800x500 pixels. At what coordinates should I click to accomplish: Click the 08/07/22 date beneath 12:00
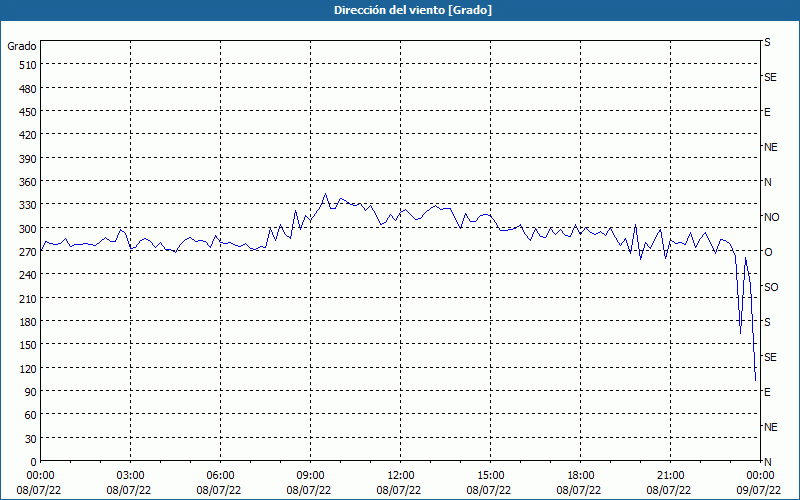tap(399, 490)
